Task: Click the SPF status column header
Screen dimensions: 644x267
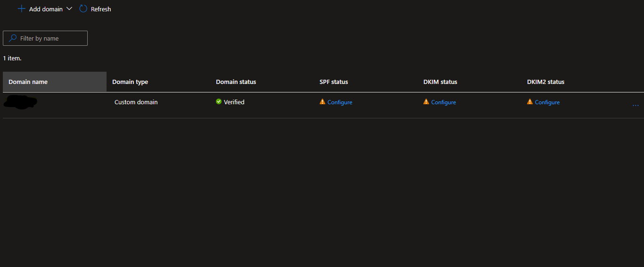Action: click(334, 82)
